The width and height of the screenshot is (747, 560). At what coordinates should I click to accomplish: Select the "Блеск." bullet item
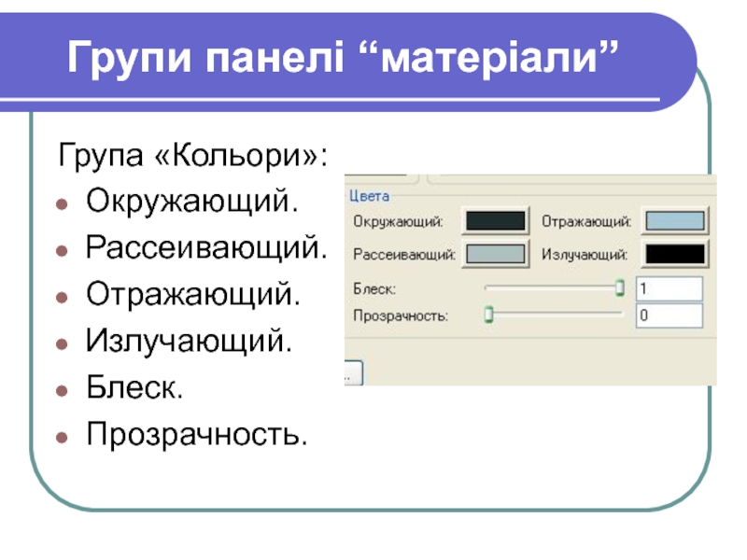(134, 387)
